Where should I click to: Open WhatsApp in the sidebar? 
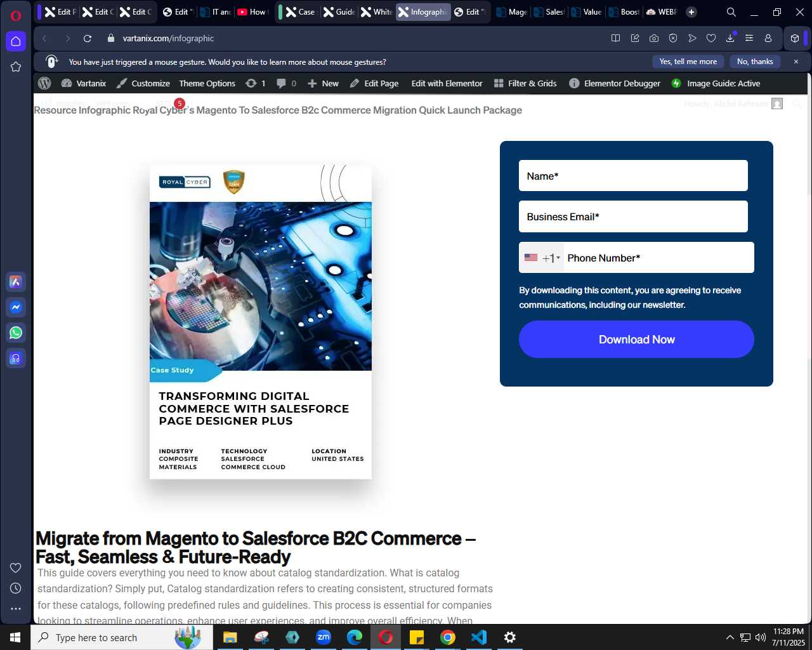click(16, 333)
